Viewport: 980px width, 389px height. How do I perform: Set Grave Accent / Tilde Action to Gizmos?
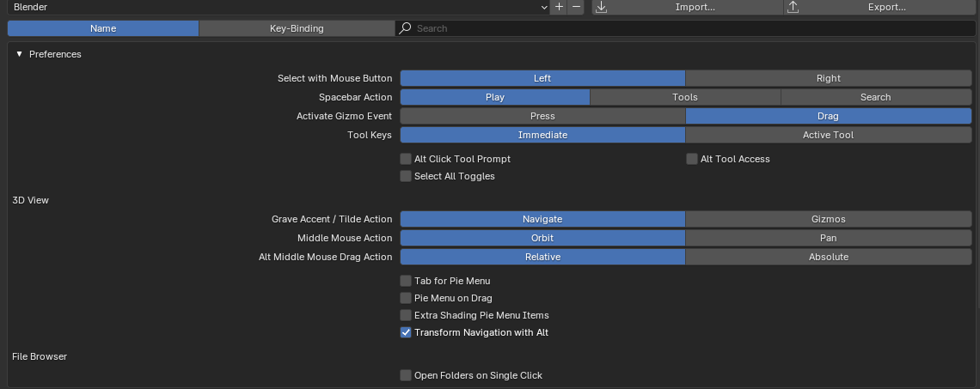tap(828, 218)
